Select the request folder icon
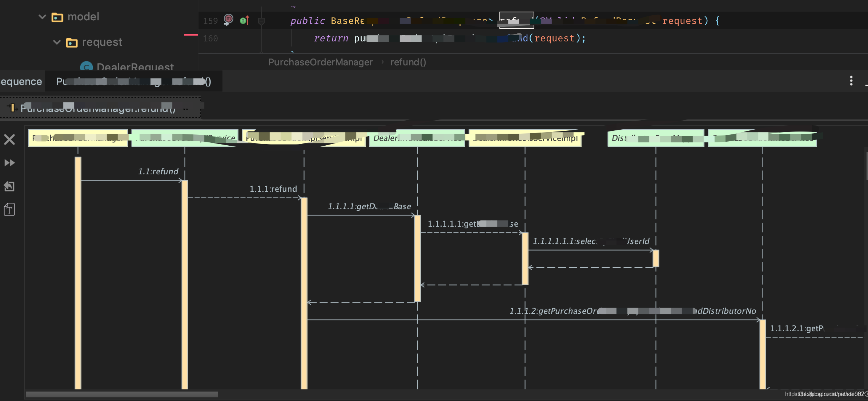Viewport: 868px width, 401px height. (72, 42)
